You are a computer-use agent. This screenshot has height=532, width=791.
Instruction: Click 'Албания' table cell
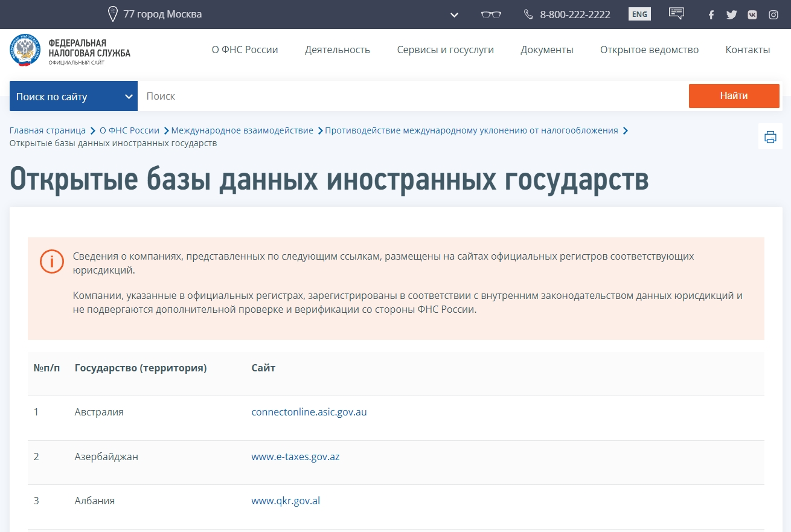tap(95, 501)
